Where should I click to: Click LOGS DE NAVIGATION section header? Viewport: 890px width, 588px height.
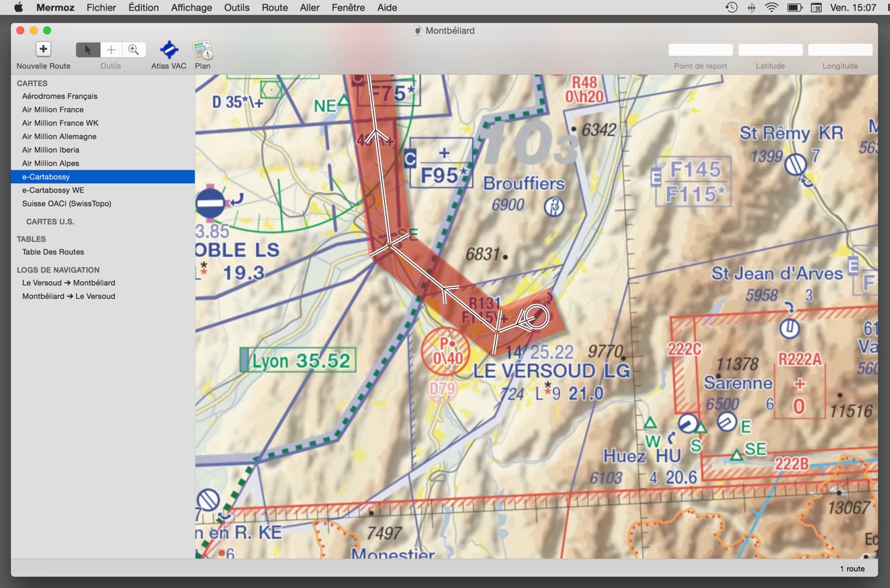58,270
